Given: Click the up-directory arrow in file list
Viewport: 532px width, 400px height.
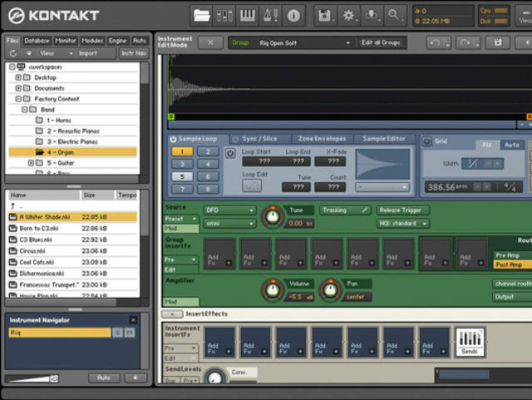Looking at the screenshot, I should [13, 205].
